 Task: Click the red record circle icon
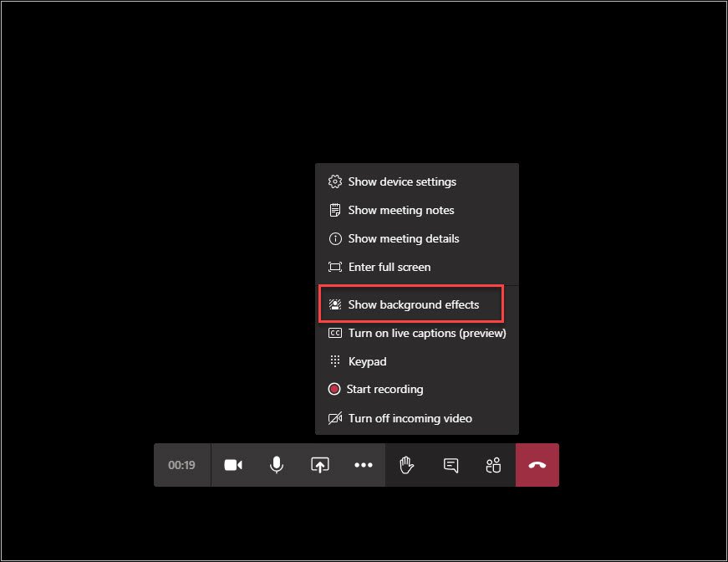[x=334, y=389]
